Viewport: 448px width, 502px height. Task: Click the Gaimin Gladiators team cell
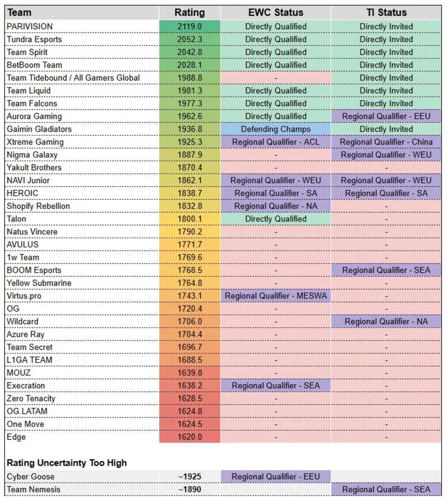[82, 129]
